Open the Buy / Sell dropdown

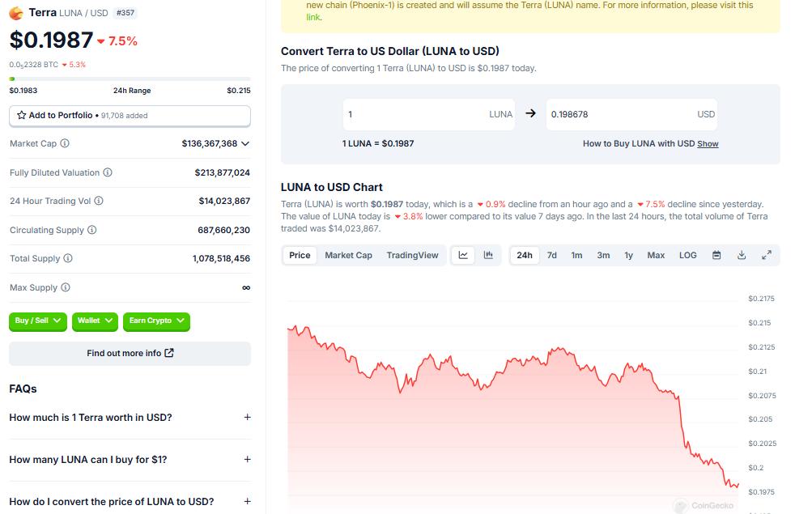coord(38,321)
